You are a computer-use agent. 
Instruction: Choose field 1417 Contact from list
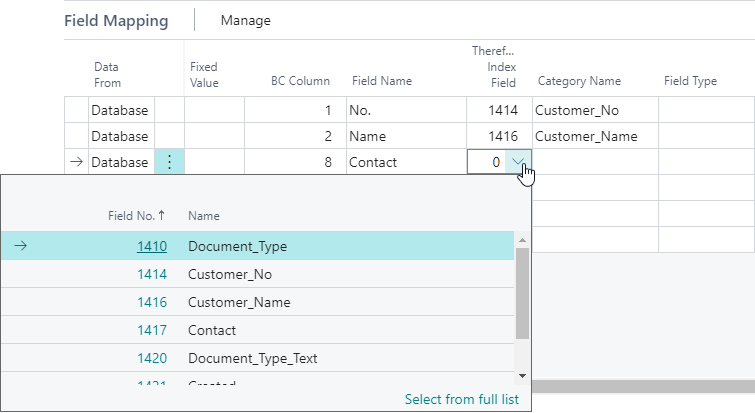[152, 330]
